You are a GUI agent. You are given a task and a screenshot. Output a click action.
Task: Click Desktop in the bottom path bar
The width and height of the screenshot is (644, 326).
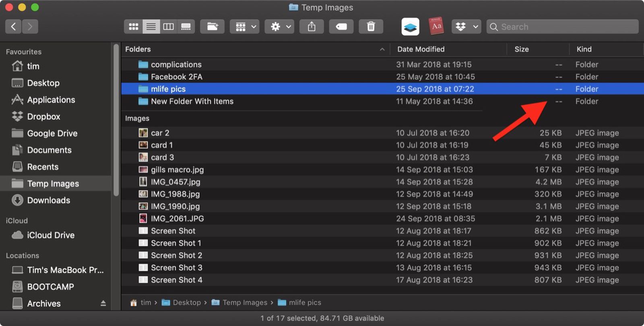coord(186,303)
